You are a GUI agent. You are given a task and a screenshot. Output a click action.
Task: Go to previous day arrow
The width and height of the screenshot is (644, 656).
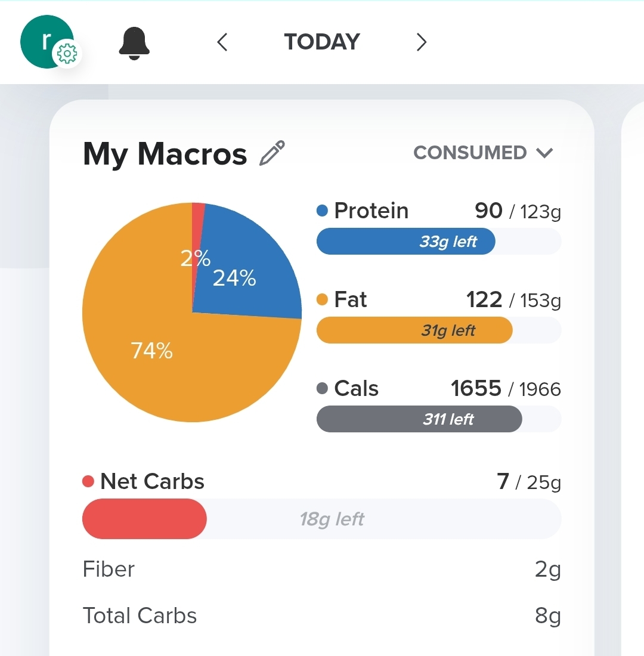222,42
